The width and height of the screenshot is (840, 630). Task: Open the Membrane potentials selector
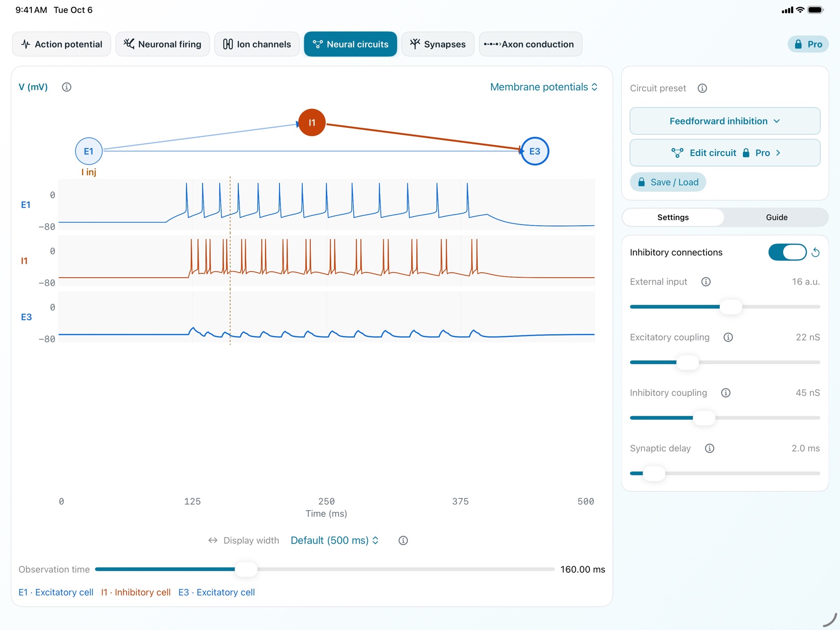click(544, 87)
